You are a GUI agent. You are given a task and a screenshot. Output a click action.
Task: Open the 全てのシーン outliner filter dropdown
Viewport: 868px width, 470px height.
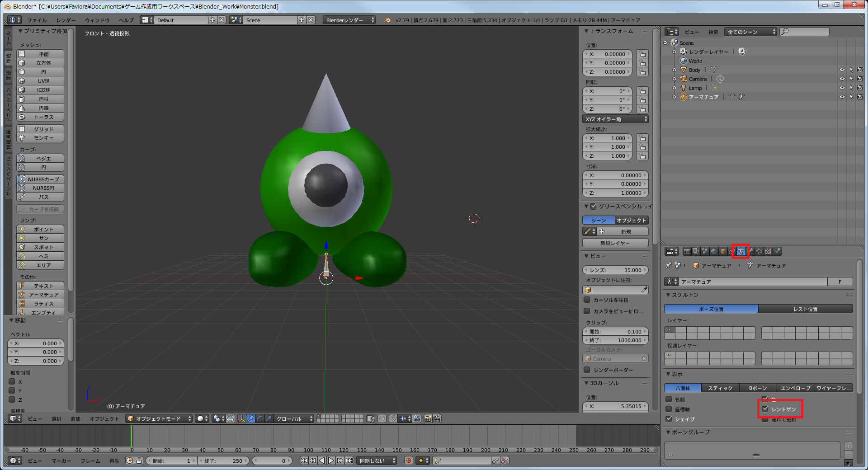(x=750, y=32)
